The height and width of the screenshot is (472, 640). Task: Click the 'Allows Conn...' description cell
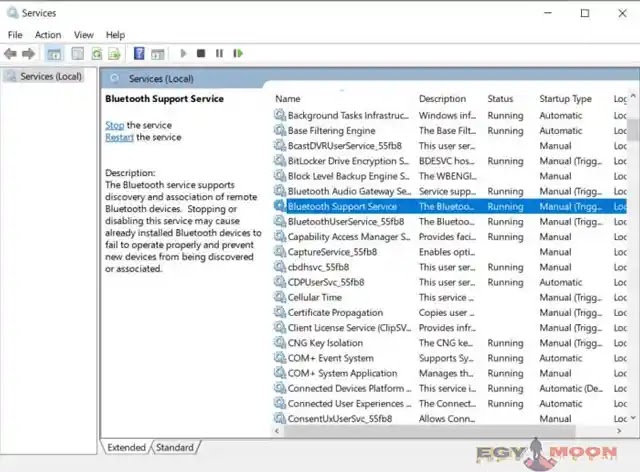(447, 419)
